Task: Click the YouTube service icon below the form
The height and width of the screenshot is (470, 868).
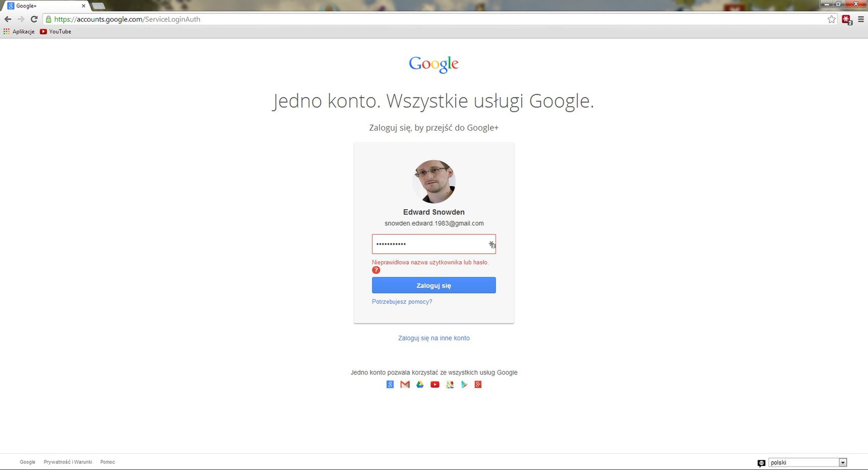Action: coord(435,384)
